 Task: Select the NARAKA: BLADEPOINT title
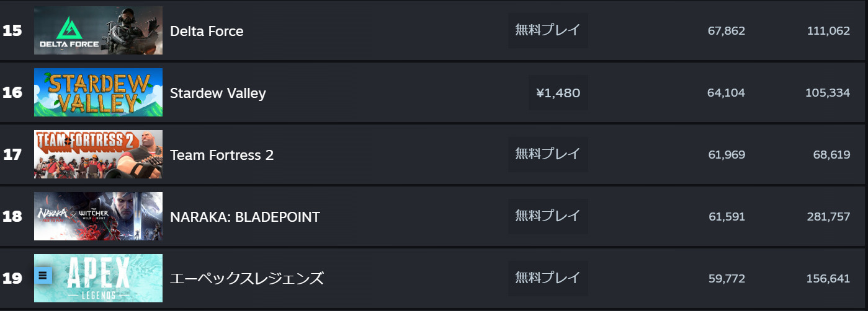click(x=245, y=217)
